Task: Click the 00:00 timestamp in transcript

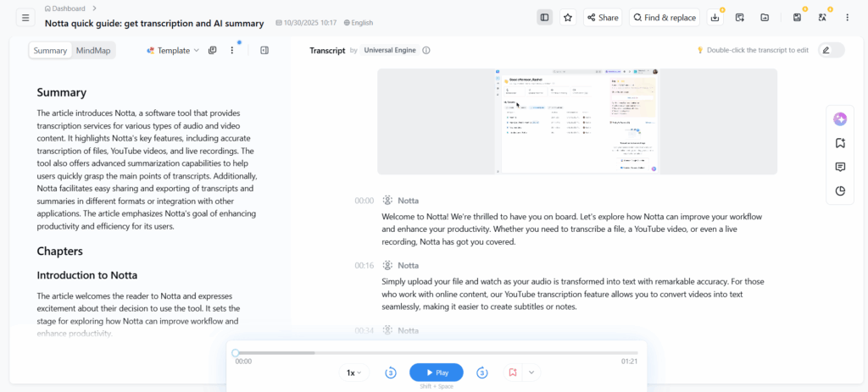Action: [364, 201]
